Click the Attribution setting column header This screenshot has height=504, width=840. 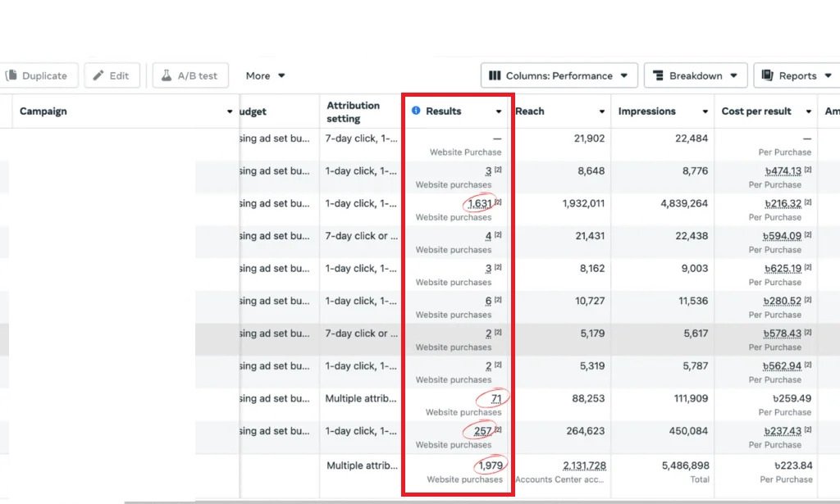353,111
